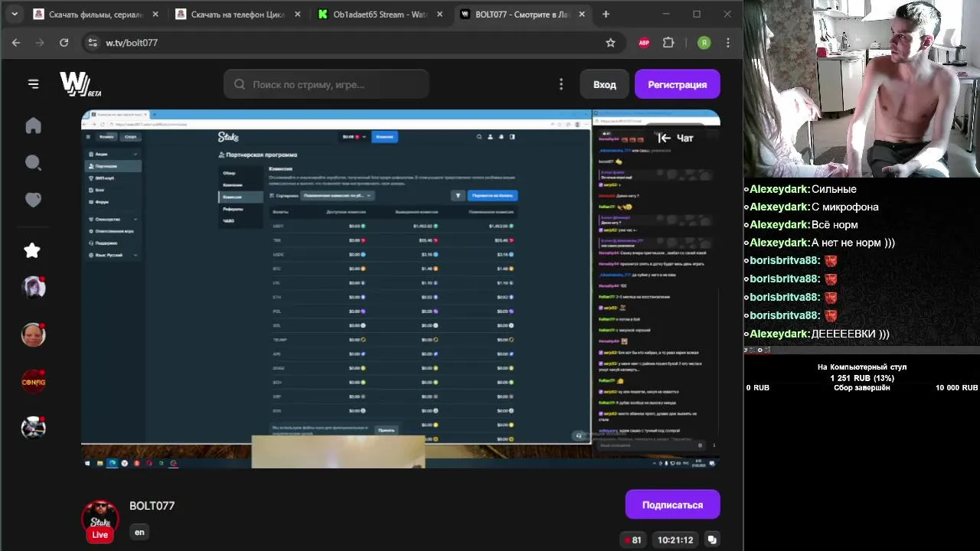Go back in browser history

pyautogui.click(x=16, y=43)
